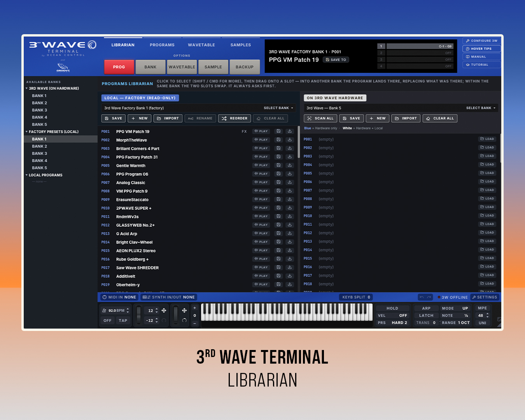The image size is (525, 420).
Task: Click the metronome icon beside 92.0 BPM
Action: pyautogui.click(x=104, y=311)
